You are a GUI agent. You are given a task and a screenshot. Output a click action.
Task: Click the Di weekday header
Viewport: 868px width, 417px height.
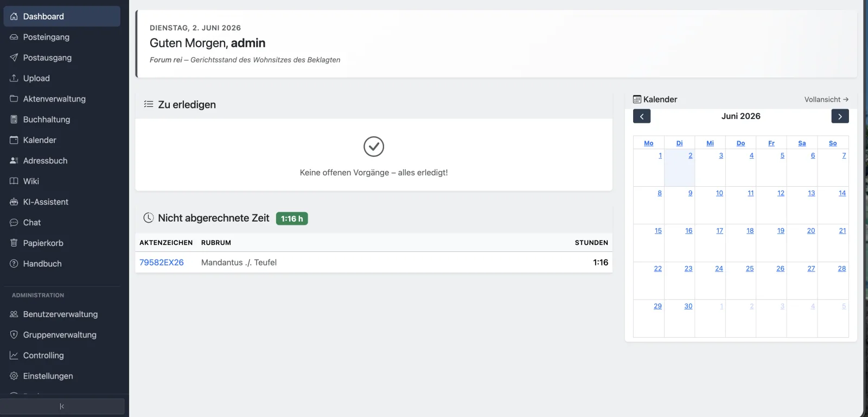click(679, 143)
